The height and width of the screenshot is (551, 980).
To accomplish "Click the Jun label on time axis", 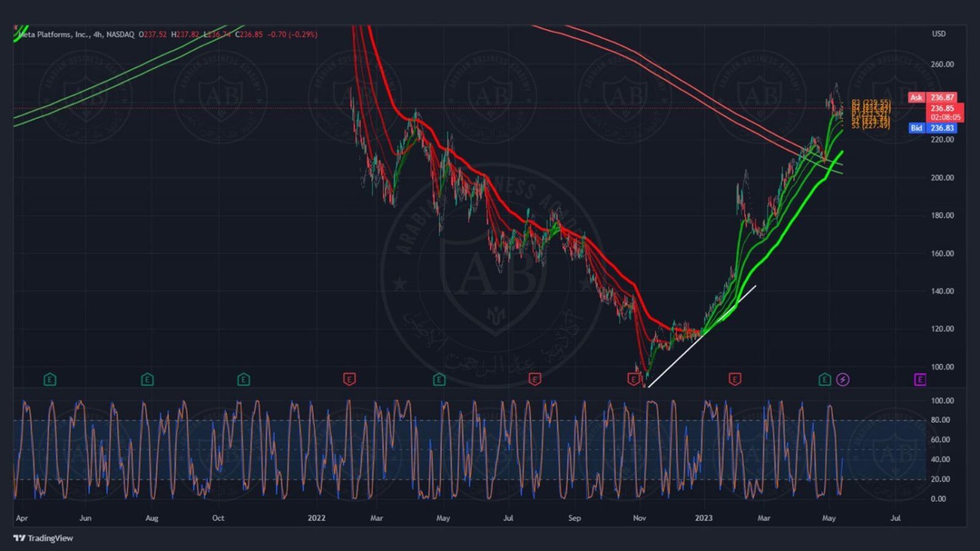I will pos(85,518).
